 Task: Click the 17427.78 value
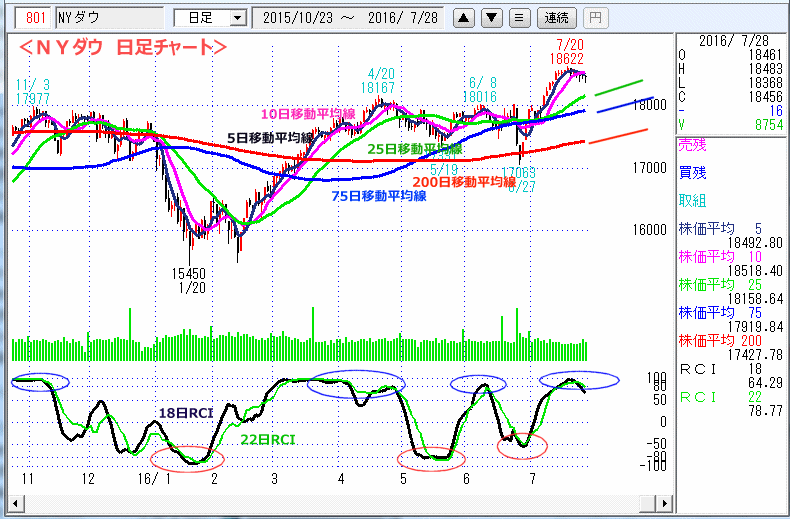754,355
